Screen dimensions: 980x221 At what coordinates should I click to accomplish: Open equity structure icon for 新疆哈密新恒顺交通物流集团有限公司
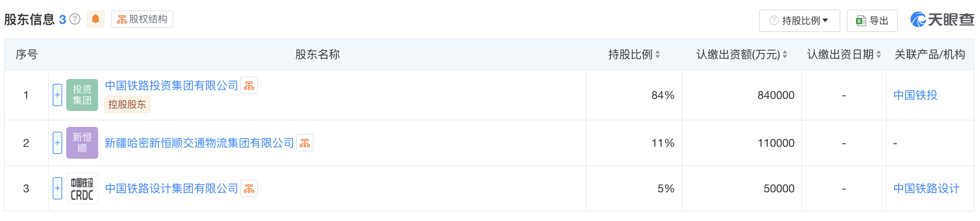coord(305,143)
